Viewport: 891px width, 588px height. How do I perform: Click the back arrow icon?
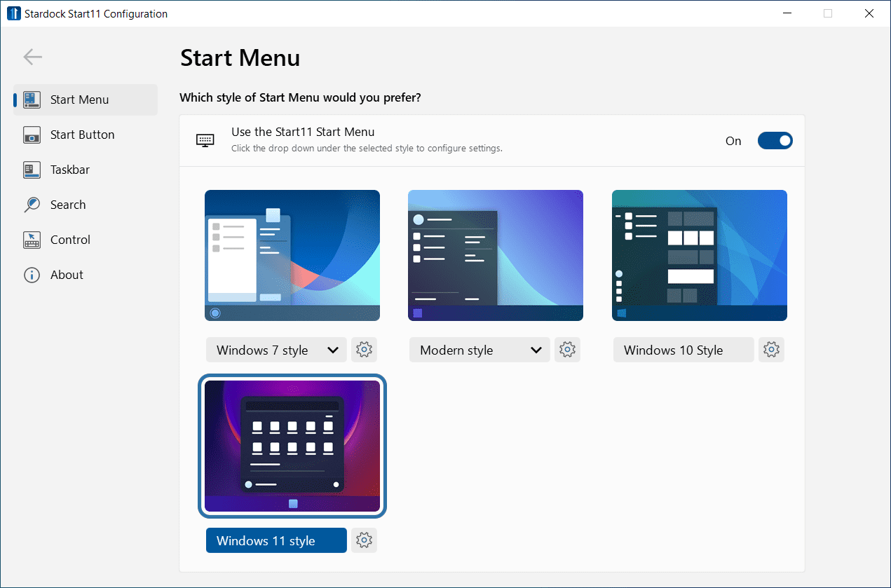(x=33, y=57)
